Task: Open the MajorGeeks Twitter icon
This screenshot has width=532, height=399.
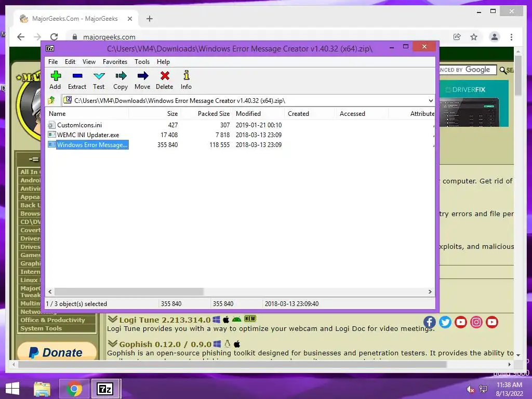Action: click(445, 322)
